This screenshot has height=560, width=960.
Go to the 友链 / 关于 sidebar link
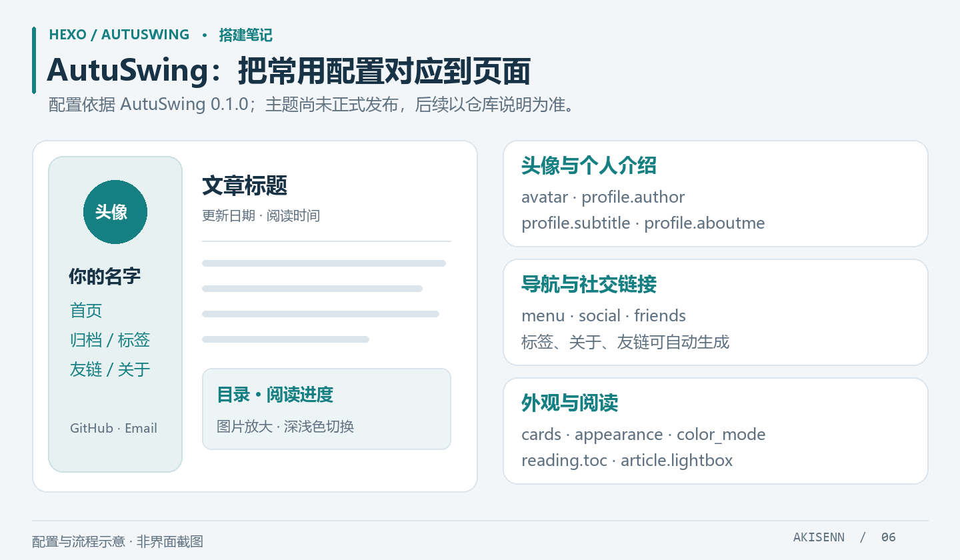pyautogui.click(x=110, y=369)
